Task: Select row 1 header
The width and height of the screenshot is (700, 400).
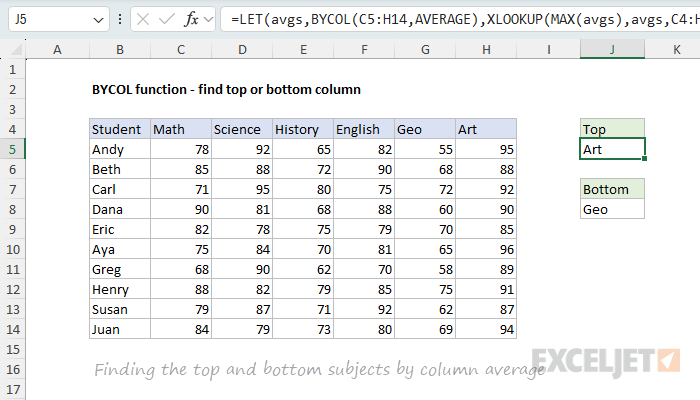Action: tap(12, 70)
